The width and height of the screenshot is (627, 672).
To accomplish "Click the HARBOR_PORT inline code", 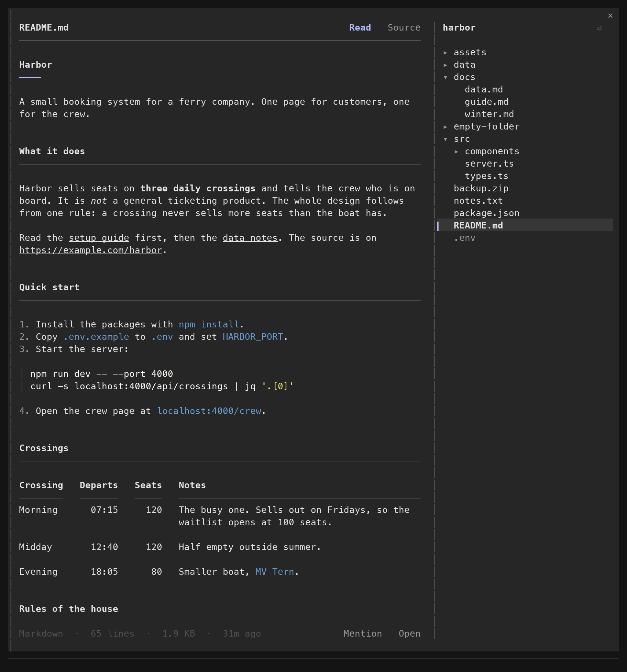I will 253,337.
